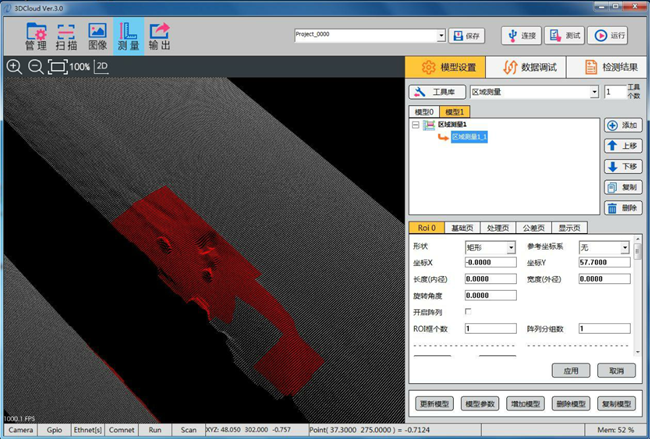Screen dimensions: 650x439
Task: Click the 坐标X input field
Action: click(491, 262)
